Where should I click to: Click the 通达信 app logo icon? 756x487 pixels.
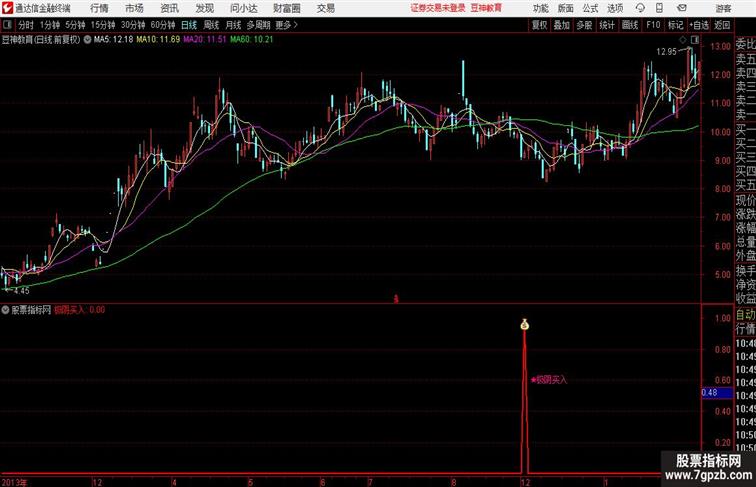pos(7,8)
